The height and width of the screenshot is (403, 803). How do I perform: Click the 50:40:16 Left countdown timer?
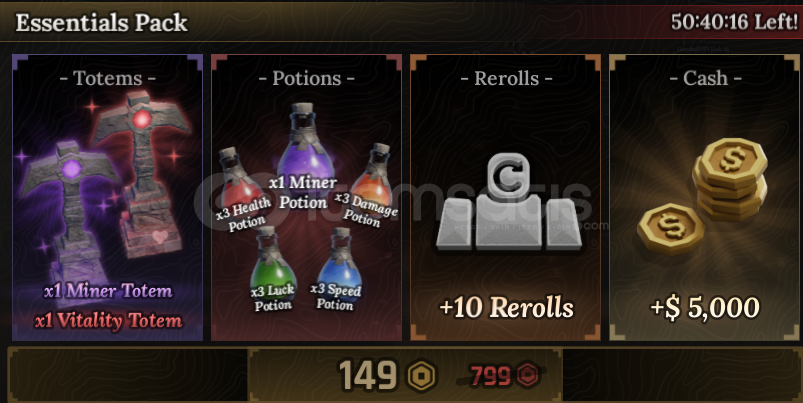tap(734, 22)
